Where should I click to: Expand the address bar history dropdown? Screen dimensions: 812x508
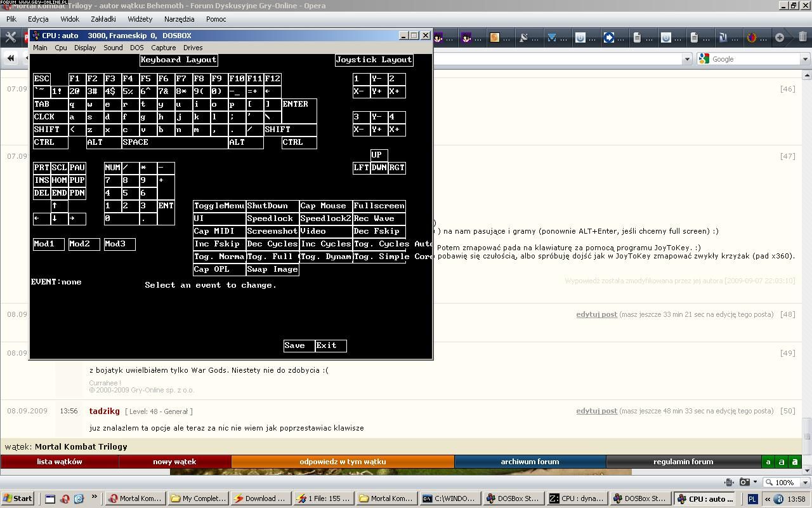686,59
